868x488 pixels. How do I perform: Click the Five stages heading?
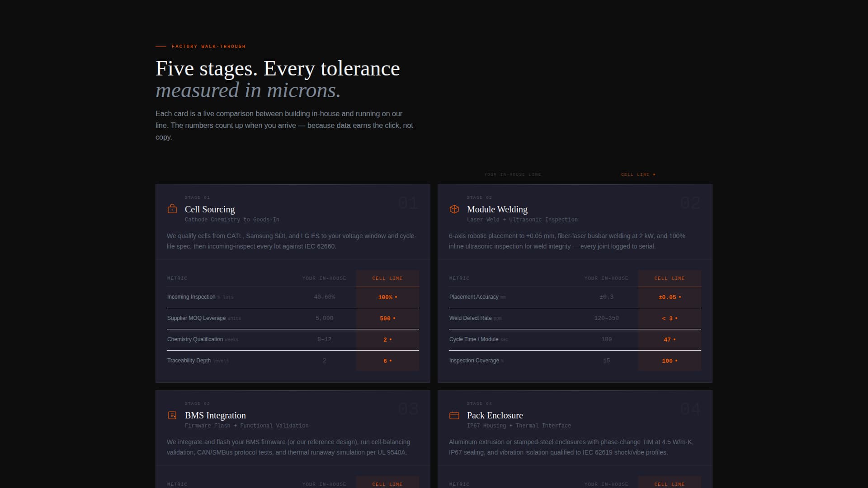click(277, 68)
